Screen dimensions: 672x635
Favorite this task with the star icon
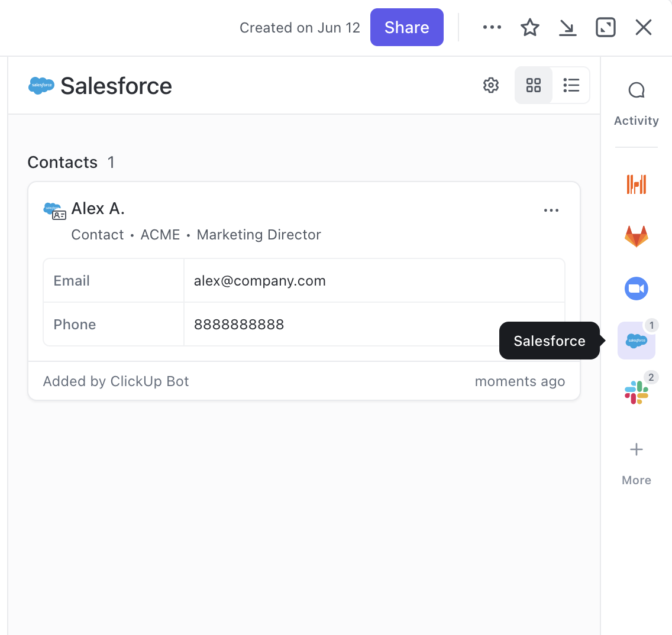[529, 27]
